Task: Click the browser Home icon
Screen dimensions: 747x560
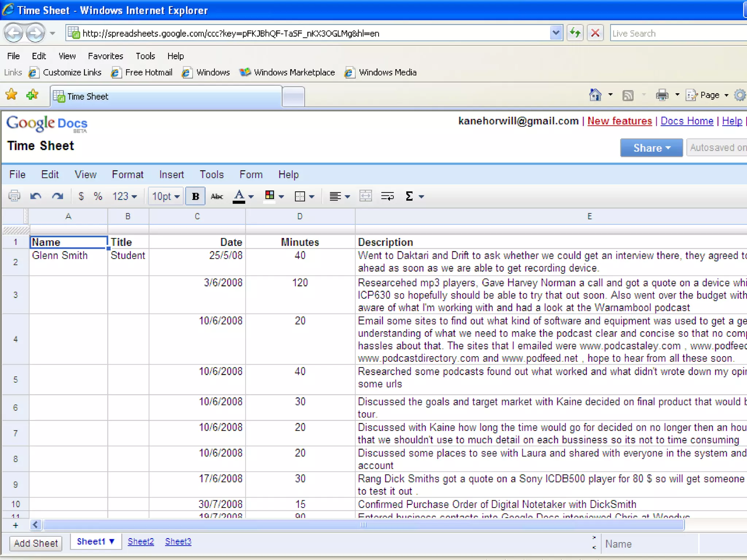Action: (595, 95)
